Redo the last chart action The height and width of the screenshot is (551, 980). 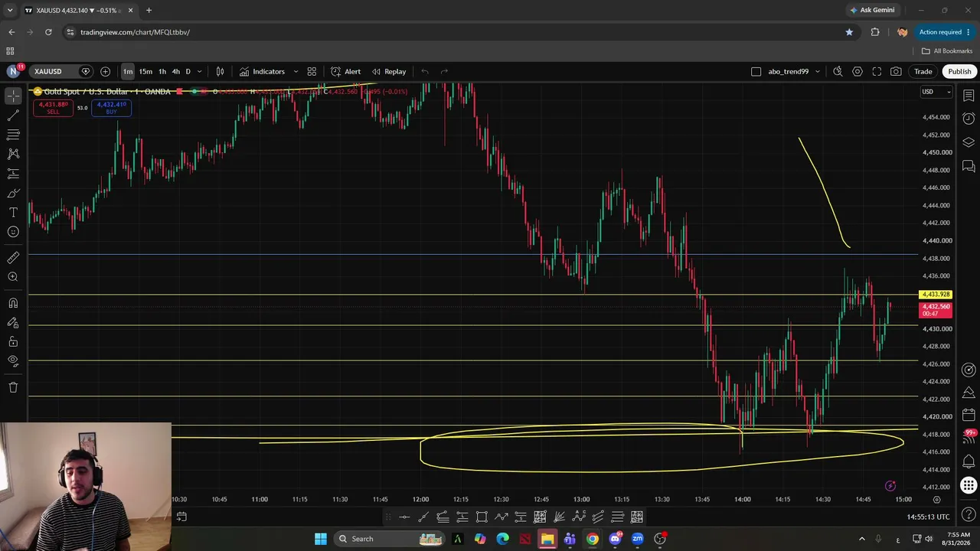click(444, 71)
